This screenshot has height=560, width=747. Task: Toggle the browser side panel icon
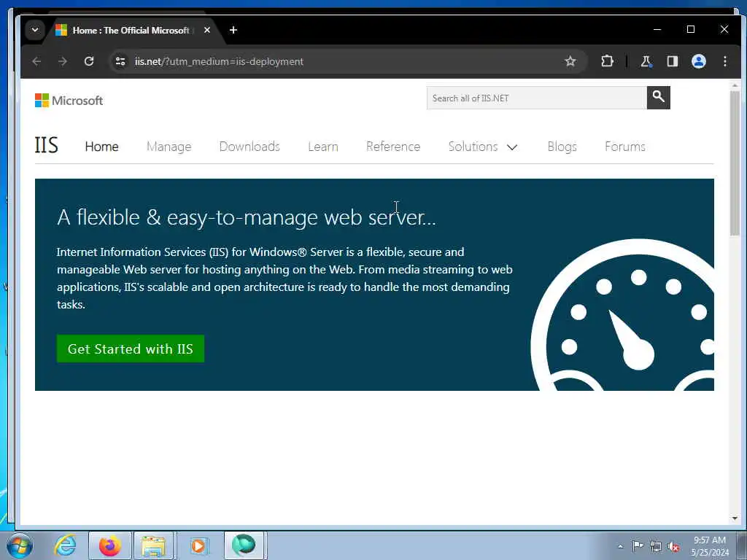pos(672,61)
